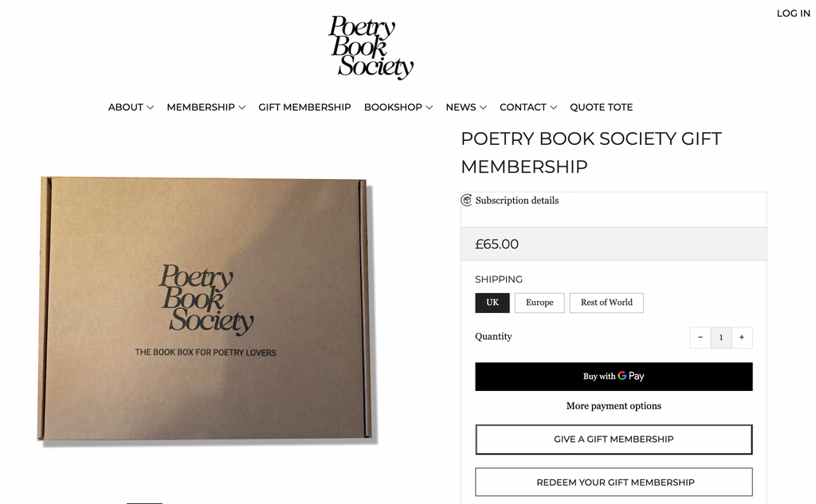Click the Poetry Book Society header logo
The width and height of the screenshot is (816, 504).
pos(371,47)
